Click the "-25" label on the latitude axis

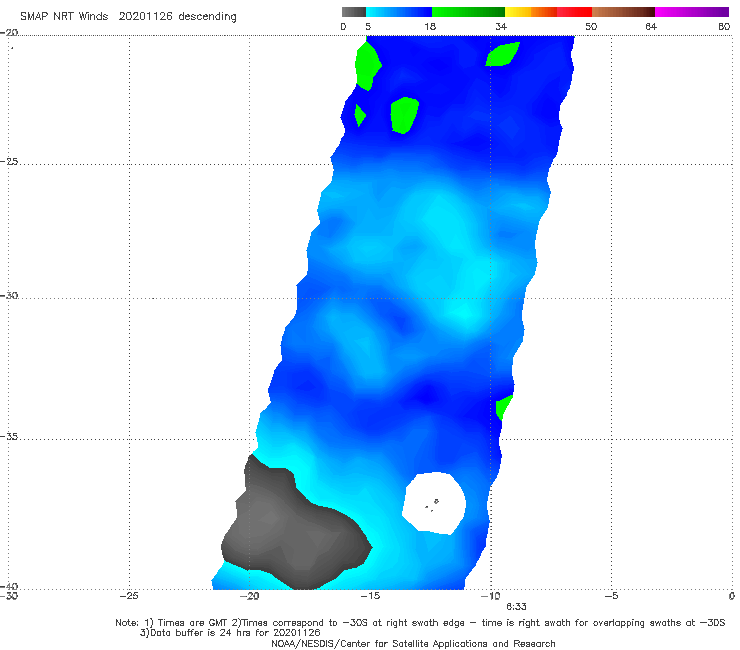click(x=9, y=161)
